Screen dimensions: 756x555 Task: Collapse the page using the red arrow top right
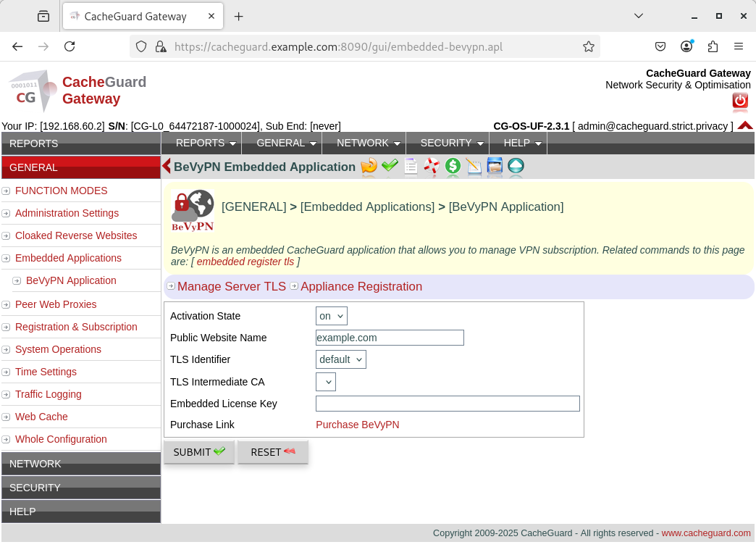(x=745, y=124)
